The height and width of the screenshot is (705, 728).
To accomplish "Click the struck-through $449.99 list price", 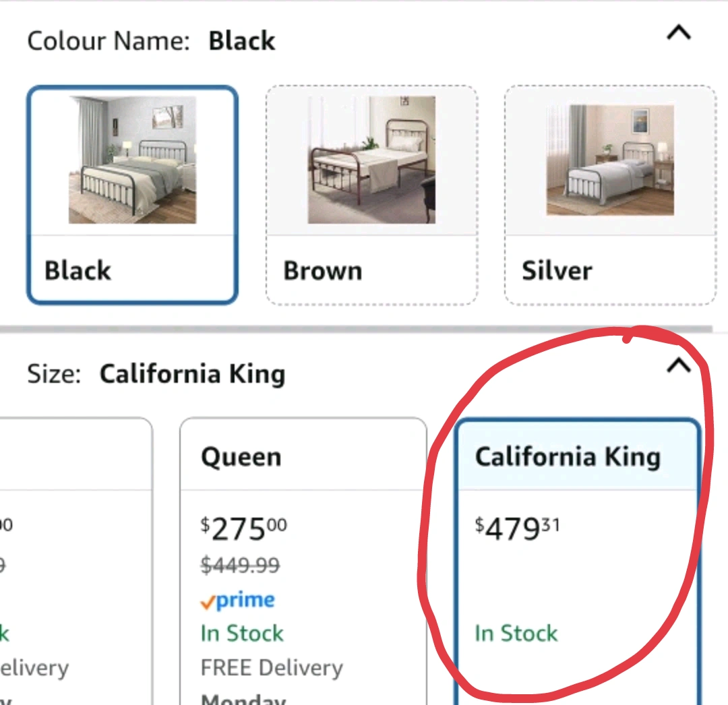I will (240, 565).
